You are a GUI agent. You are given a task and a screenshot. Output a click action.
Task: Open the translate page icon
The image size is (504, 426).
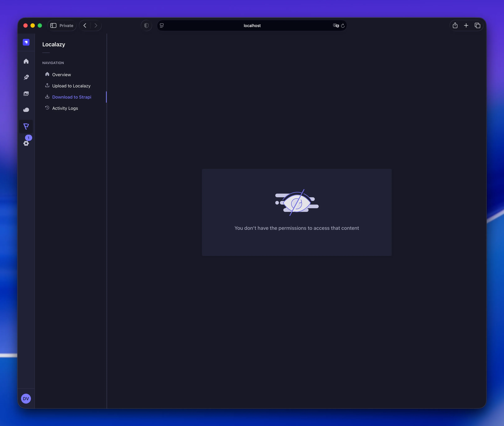point(336,26)
